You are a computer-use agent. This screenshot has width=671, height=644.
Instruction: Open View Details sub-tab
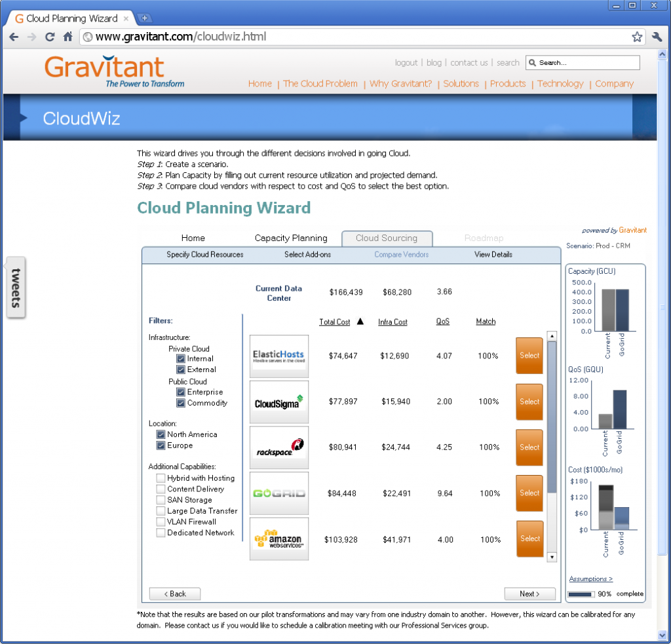click(x=493, y=255)
